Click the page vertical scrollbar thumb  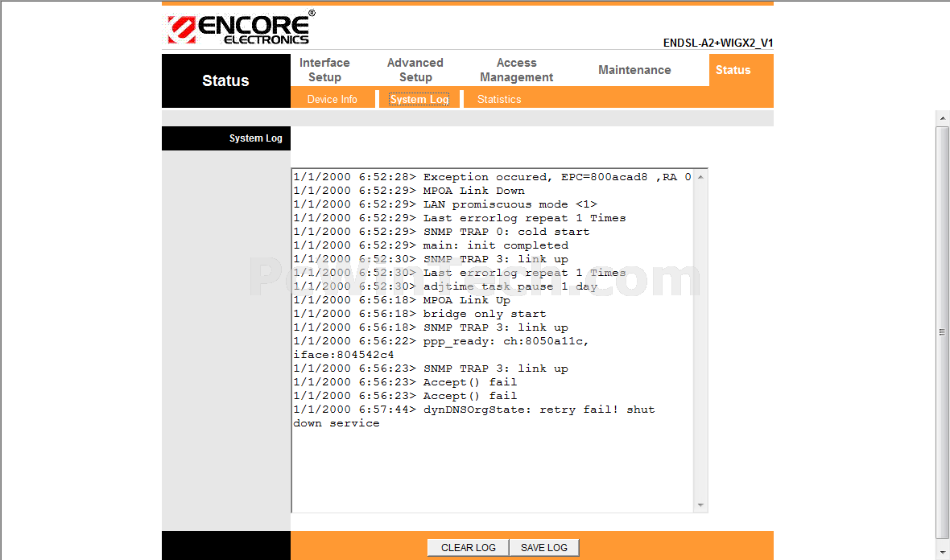[x=942, y=332]
